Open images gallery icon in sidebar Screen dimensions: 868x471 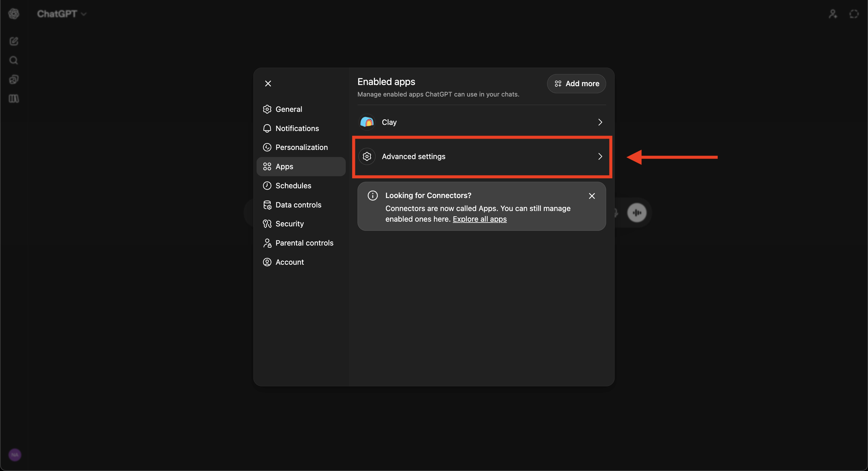[14, 79]
